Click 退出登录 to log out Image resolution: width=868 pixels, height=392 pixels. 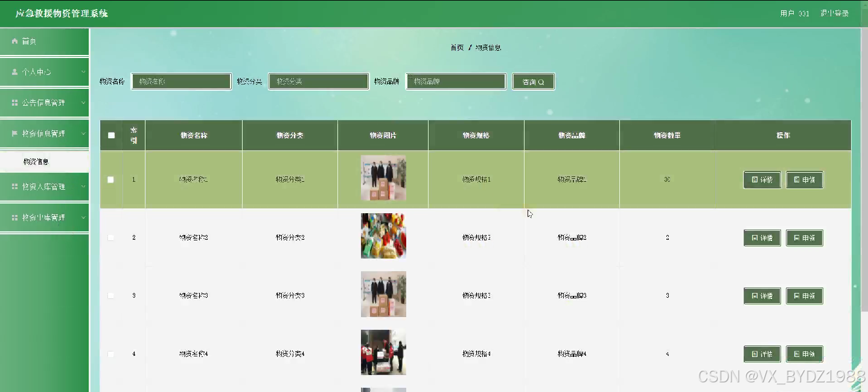point(834,13)
